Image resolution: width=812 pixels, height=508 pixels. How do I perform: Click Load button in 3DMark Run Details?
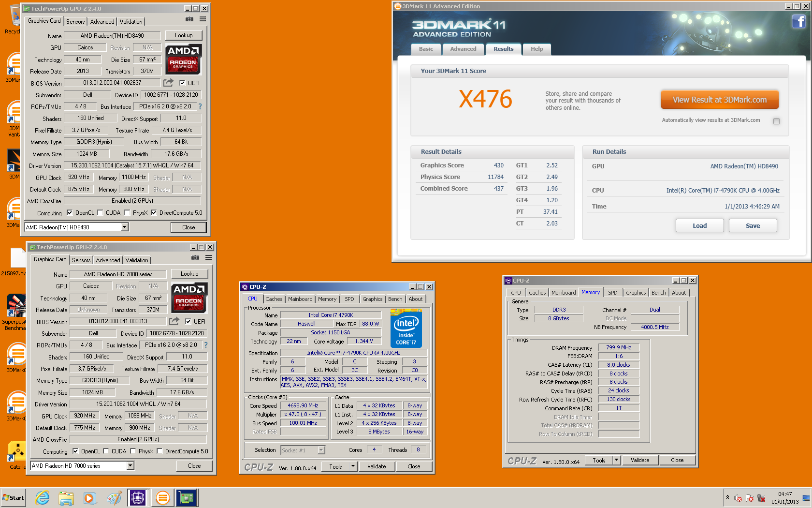coord(699,225)
